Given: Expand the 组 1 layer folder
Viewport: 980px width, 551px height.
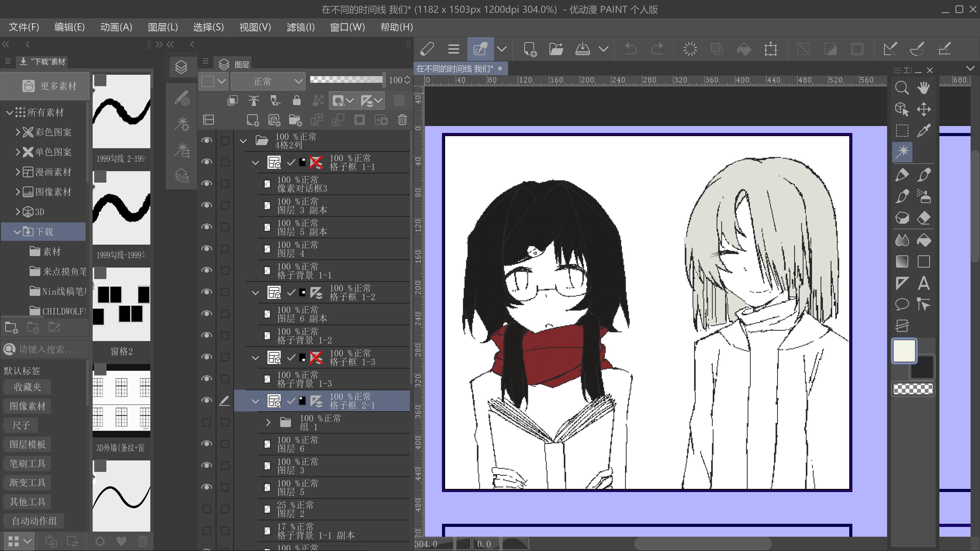Looking at the screenshot, I should pyautogui.click(x=268, y=422).
